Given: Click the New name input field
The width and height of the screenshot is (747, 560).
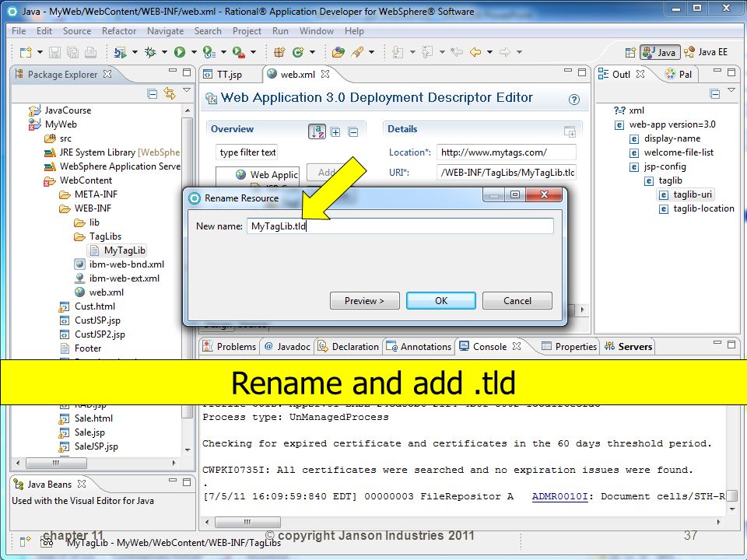Looking at the screenshot, I should pyautogui.click(x=400, y=226).
